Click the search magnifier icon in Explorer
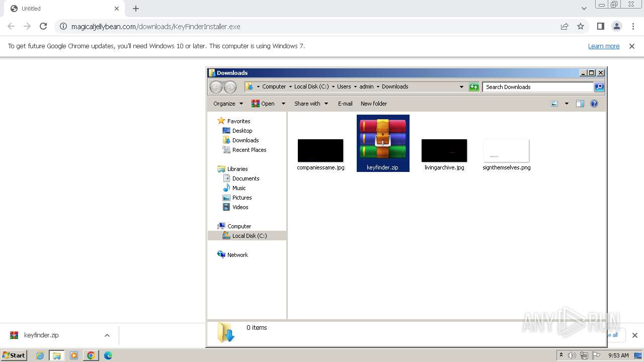 click(x=599, y=87)
